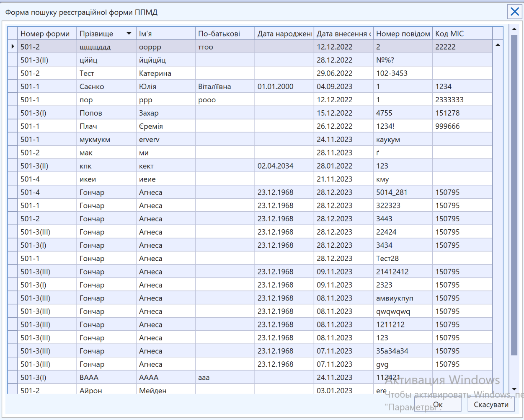Click the Номер повідом column header
The width and height of the screenshot is (524, 420).
click(x=403, y=34)
